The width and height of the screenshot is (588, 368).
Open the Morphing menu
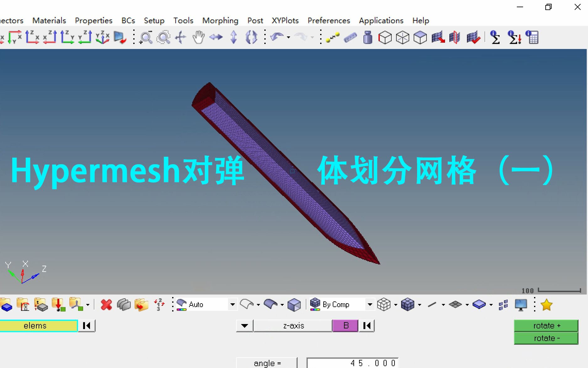tap(220, 20)
